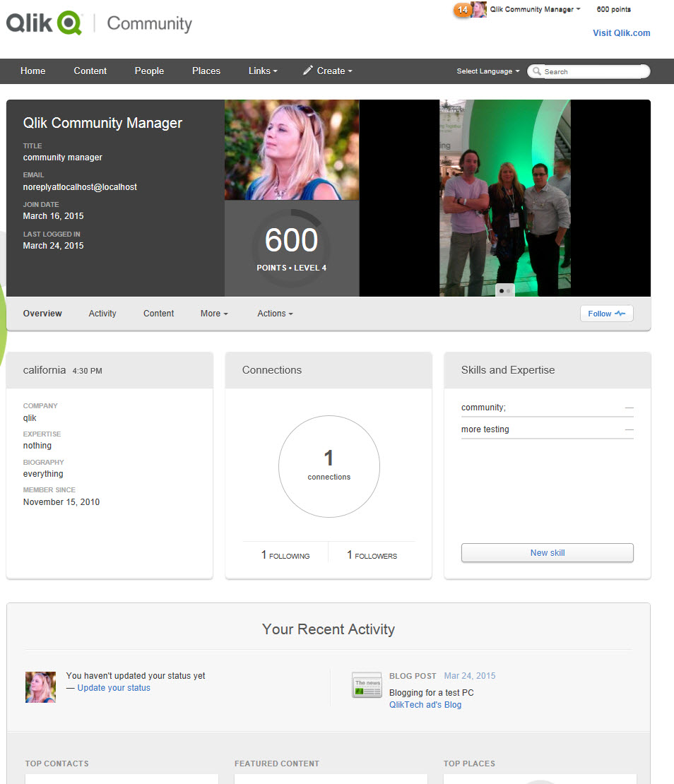Click the blog post news icon
The height and width of the screenshot is (784, 674).
point(367,685)
